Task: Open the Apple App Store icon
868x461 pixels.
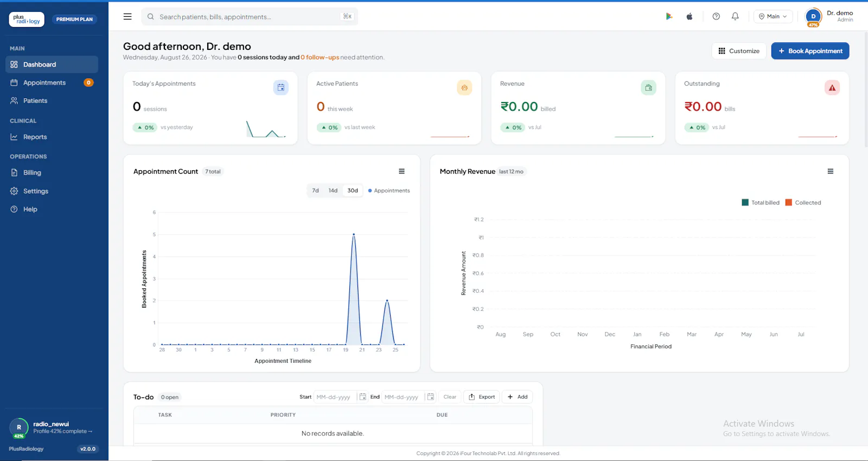Action: click(690, 16)
